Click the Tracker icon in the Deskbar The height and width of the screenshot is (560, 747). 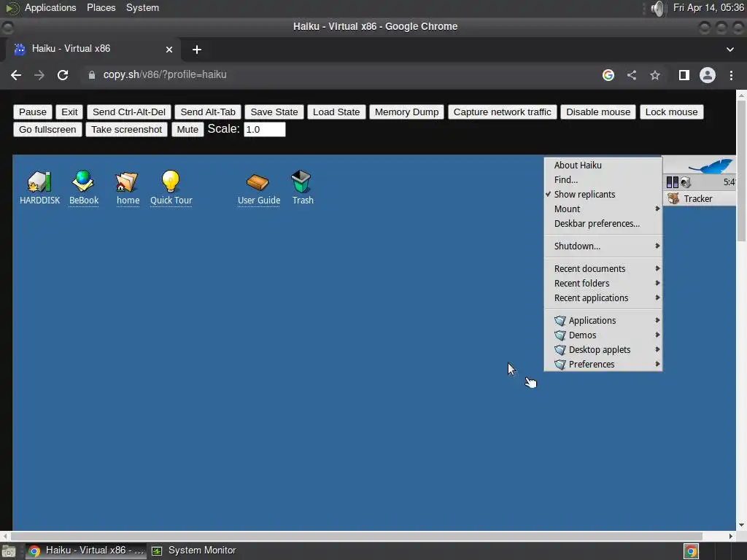(x=673, y=198)
